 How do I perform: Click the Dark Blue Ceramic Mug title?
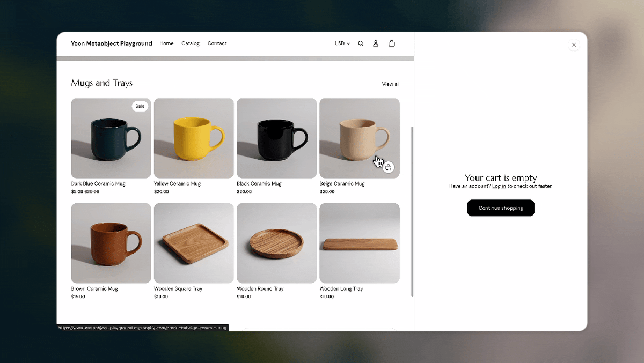coord(98,184)
